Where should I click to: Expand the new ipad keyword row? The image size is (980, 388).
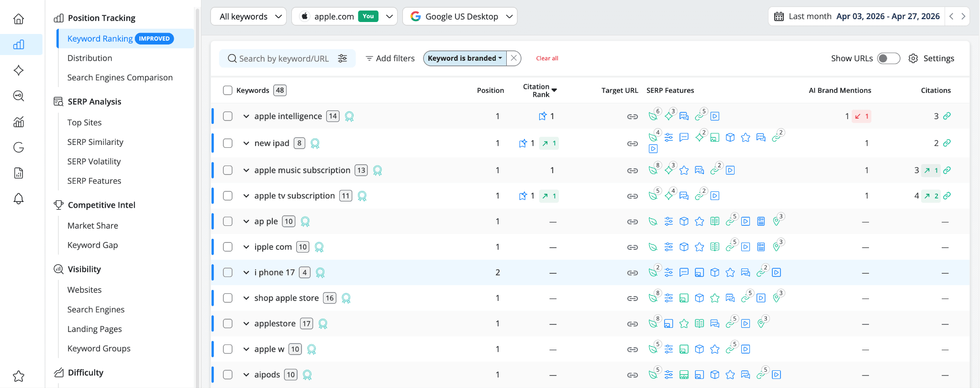coord(246,144)
